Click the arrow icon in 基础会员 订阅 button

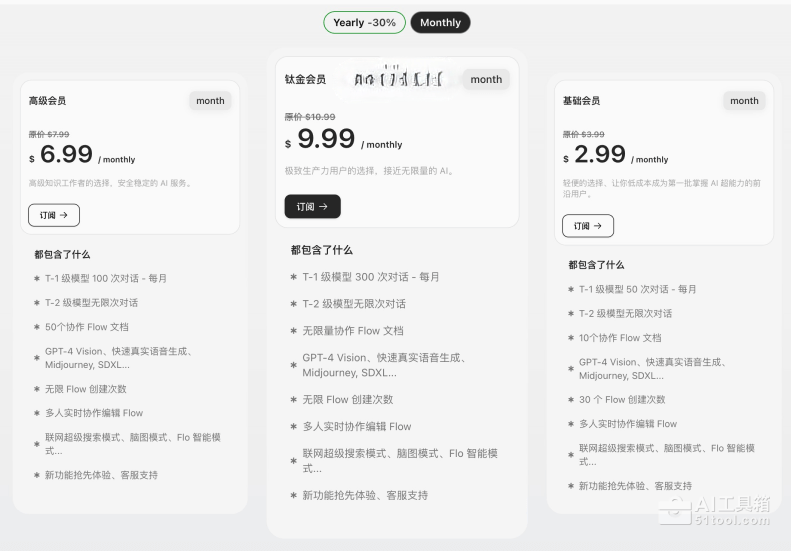click(598, 226)
